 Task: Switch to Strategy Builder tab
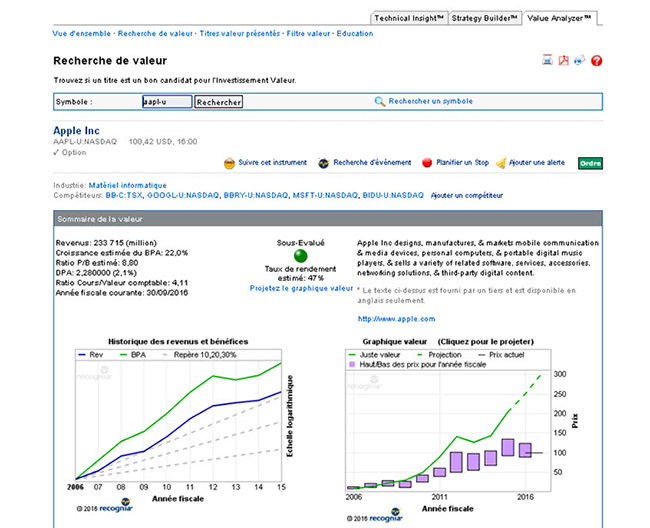[485, 18]
